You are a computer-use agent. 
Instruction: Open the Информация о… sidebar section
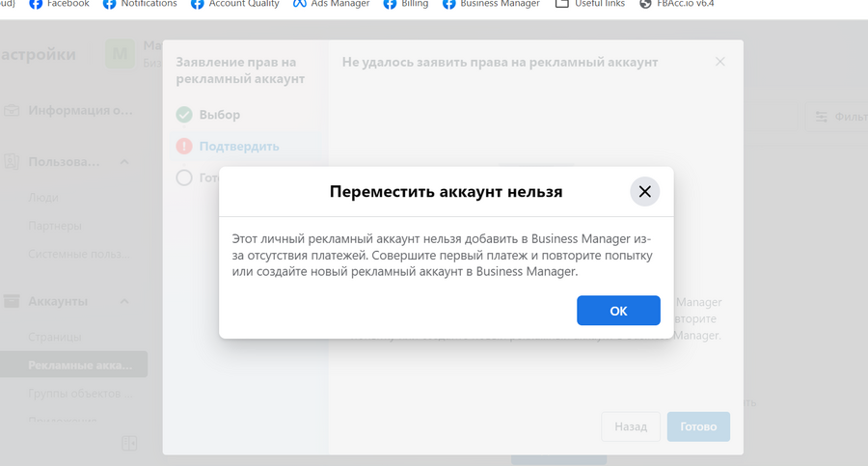(x=80, y=110)
